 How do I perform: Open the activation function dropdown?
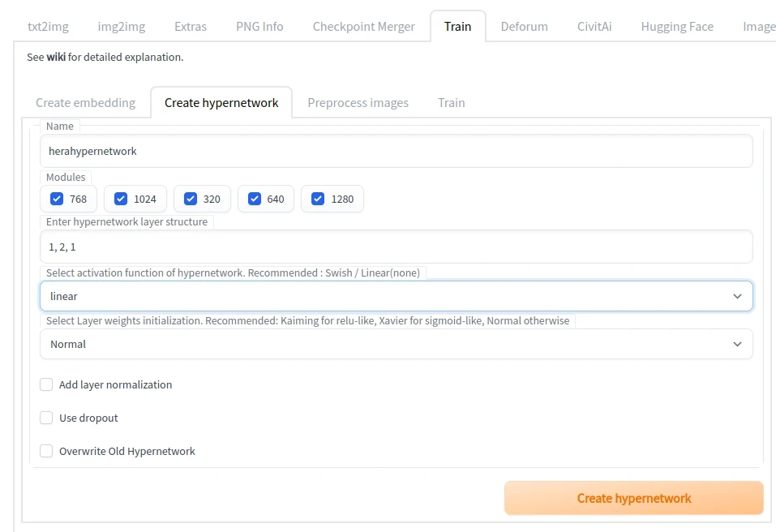click(396, 296)
